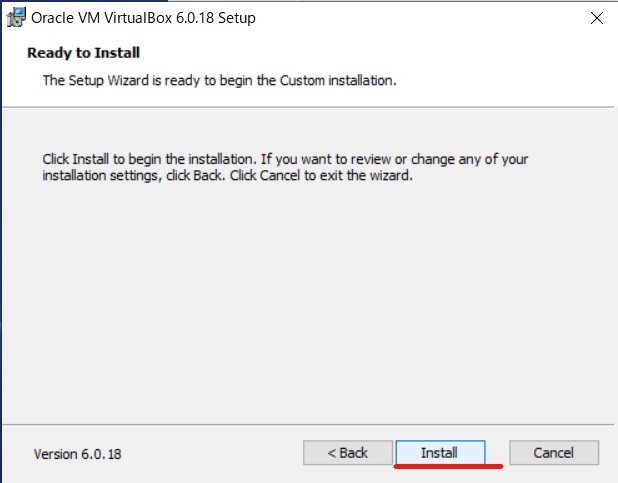Exit the wizard with the Cancel button
This screenshot has width=618, height=483.
click(554, 453)
